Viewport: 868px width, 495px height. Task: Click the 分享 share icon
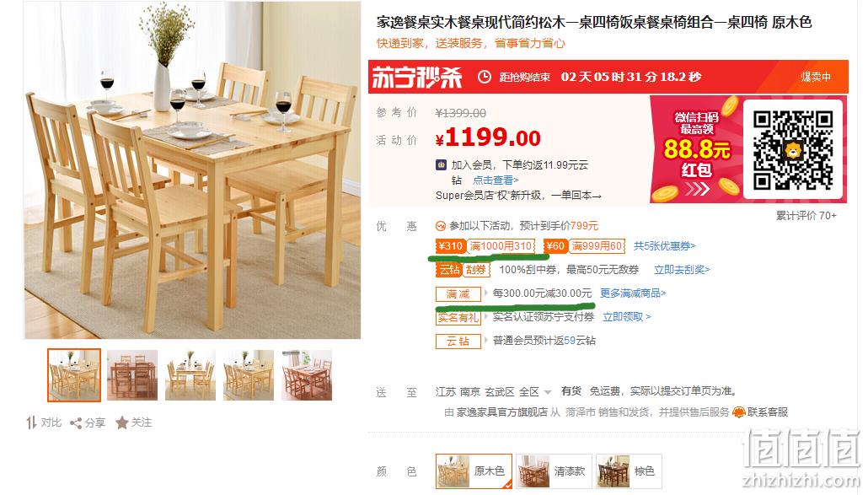click(76, 423)
